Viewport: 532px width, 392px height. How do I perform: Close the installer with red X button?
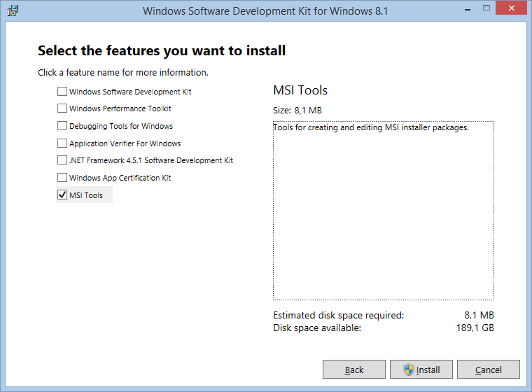[511, 8]
